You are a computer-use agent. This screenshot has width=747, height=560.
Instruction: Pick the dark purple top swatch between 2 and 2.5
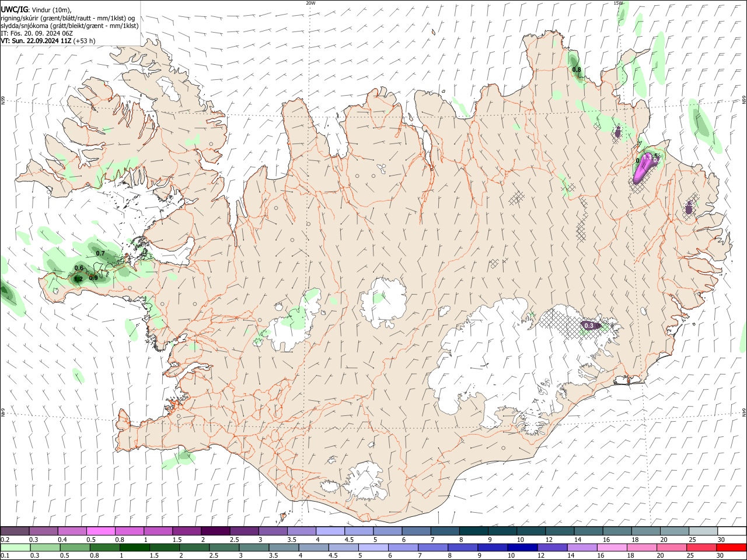215,531
